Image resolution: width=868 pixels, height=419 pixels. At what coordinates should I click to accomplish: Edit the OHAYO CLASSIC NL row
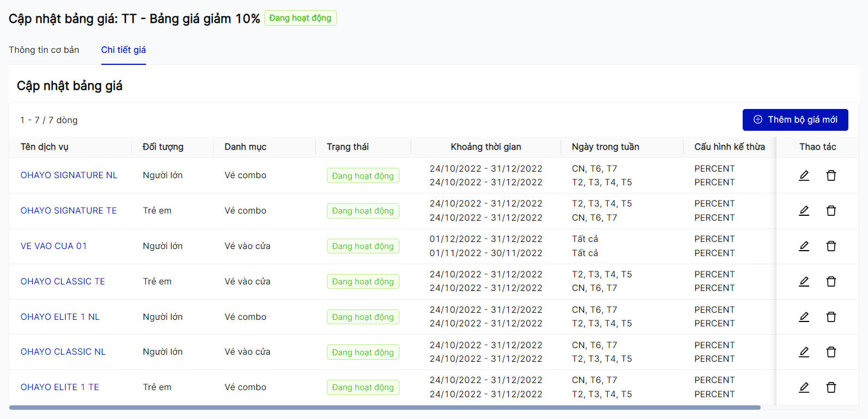(x=804, y=352)
